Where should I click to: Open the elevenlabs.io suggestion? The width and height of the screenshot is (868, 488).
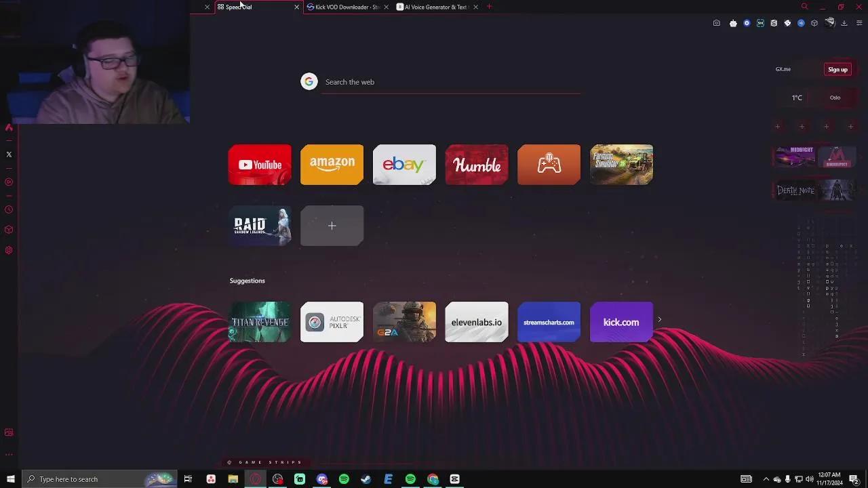(x=477, y=322)
